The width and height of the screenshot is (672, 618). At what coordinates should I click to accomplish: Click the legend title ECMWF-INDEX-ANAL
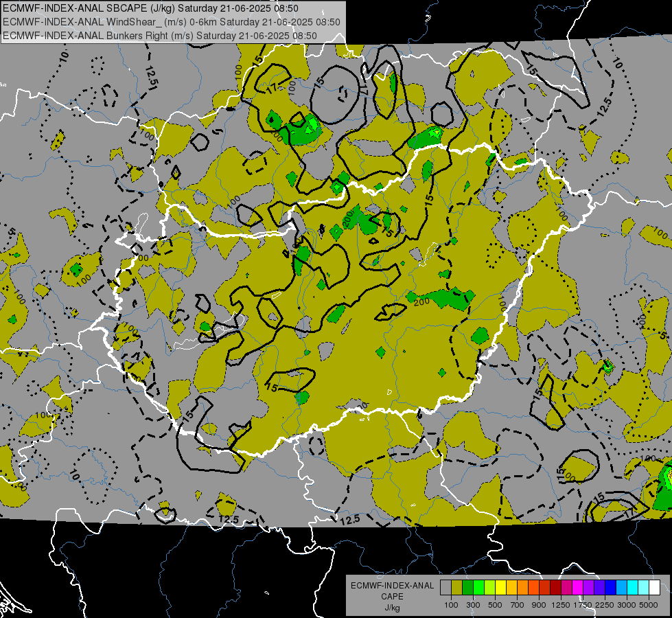393,586
